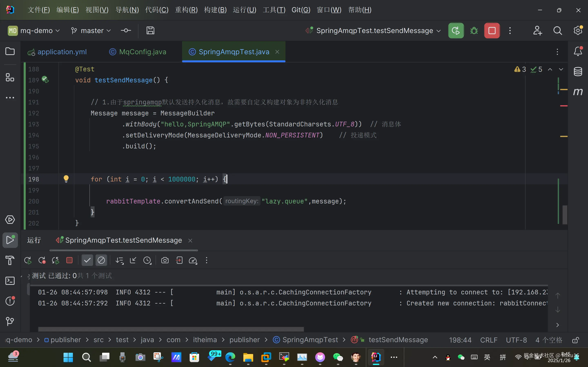Open the Notifications bell panel

[578, 51]
